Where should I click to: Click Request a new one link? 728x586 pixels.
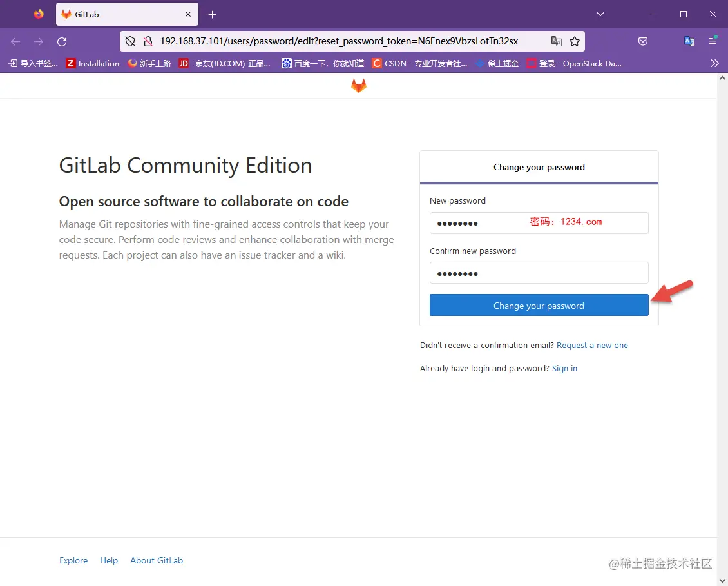point(592,346)
